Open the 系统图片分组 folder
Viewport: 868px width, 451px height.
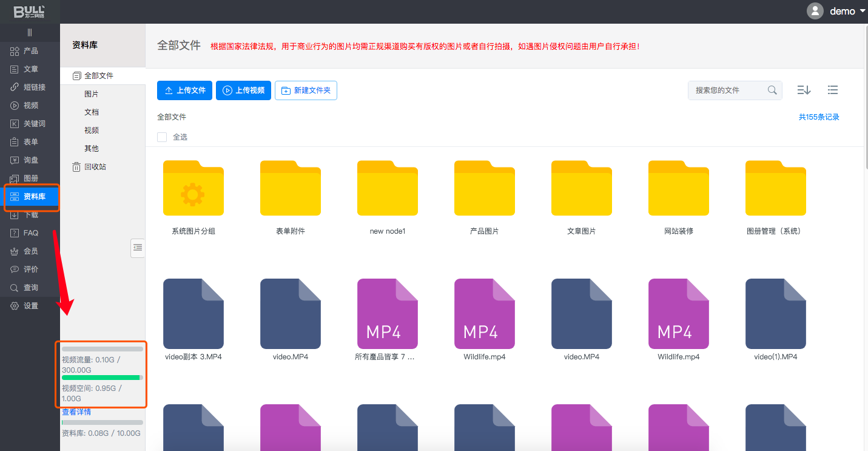point(193,189)
